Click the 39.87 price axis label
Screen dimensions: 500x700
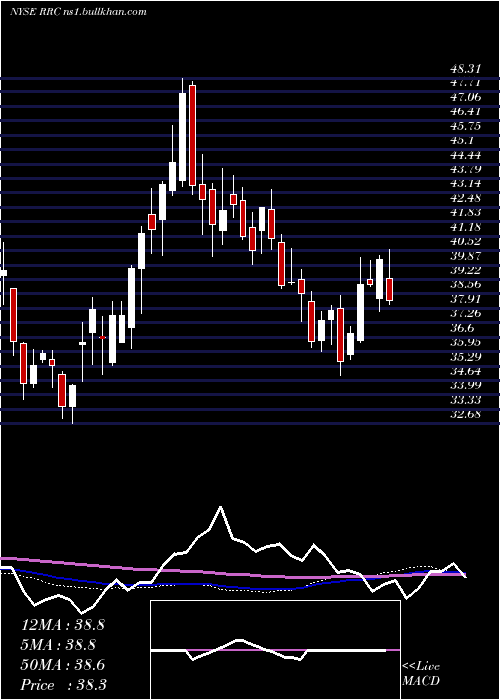coord(465,256)
